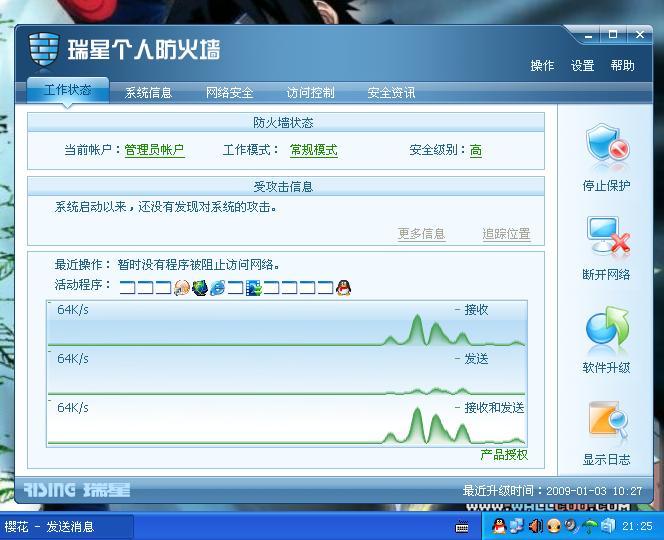Open QQ penguin in the system tray
This screenshot has width=664, height=540.
pyautogui.click(x=499, y=526)
